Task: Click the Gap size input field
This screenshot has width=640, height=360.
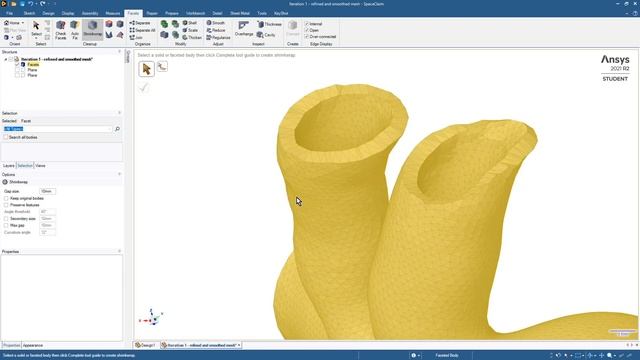Action: coord(47,191)
